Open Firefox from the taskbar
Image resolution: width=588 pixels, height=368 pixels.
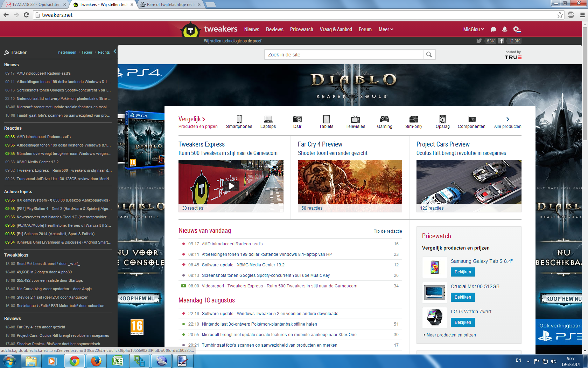pos(96,361)
